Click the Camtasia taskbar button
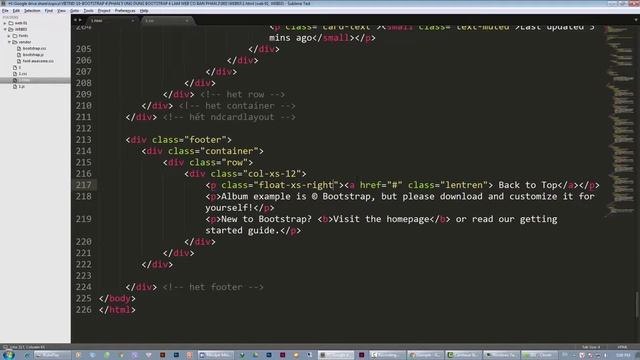The image size is (640, 360). (x=462, y=355)
